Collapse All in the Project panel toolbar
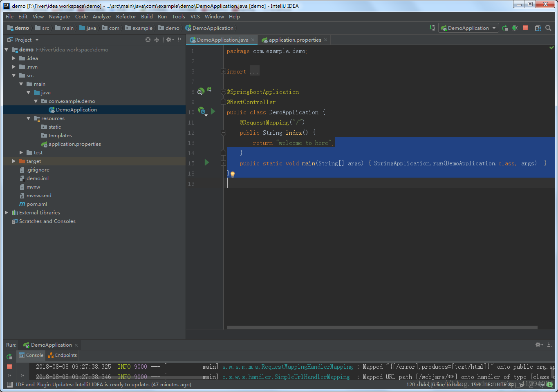 pyautogui.click(x=157, y=40)
